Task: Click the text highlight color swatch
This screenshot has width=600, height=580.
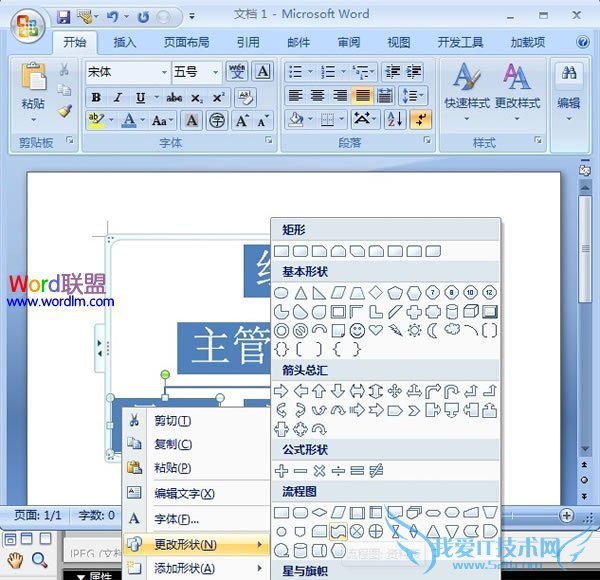Action: (96, 121)
